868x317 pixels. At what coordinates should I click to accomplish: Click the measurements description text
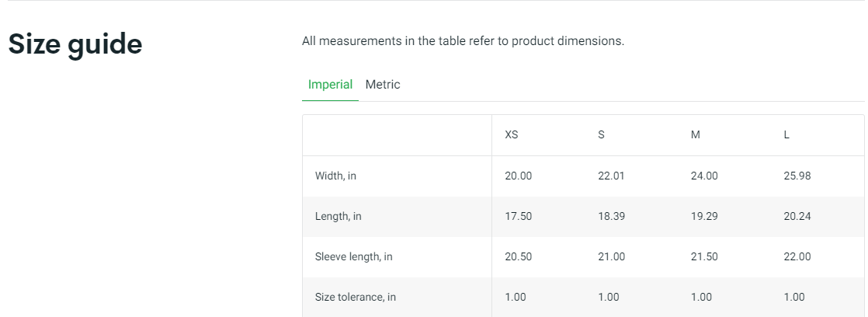[x=463, y=41]
